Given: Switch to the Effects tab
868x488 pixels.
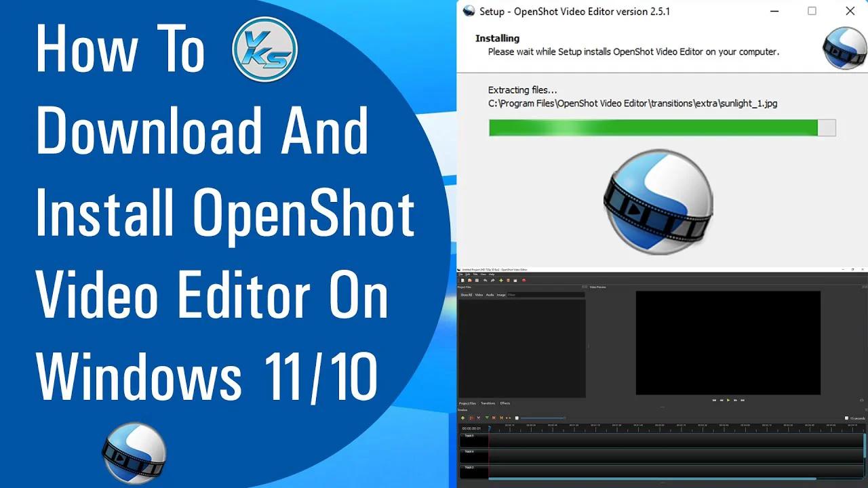Looking at the screenshot, I should click(x=505, y=403).
